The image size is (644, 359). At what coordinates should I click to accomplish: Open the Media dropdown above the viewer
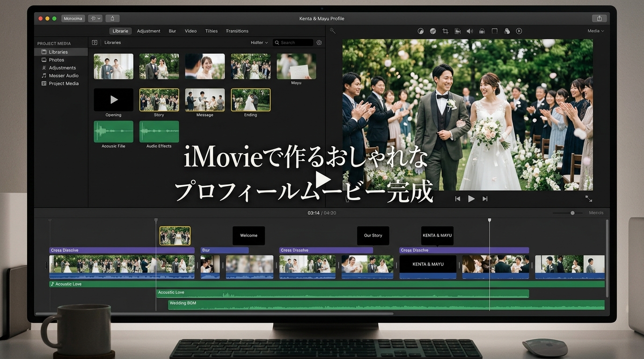596,31
